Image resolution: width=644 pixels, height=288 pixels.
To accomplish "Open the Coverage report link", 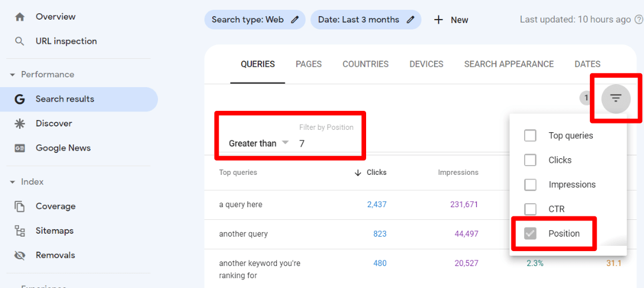I will (x=55, y=206).
